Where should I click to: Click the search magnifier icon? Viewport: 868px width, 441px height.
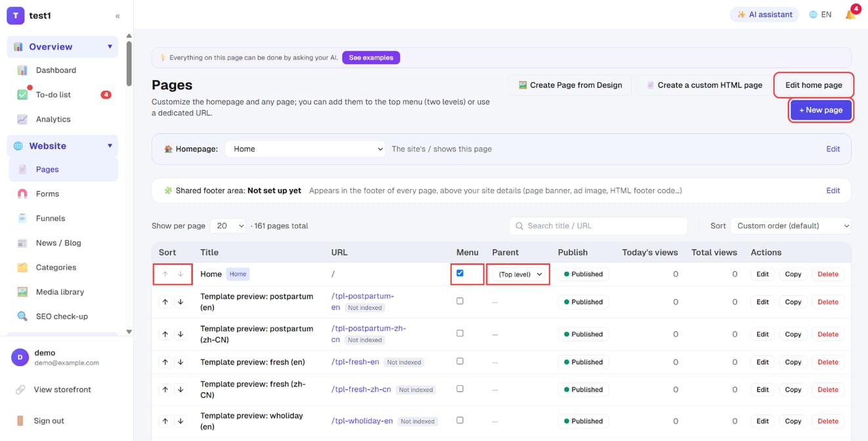click(519, 226)
